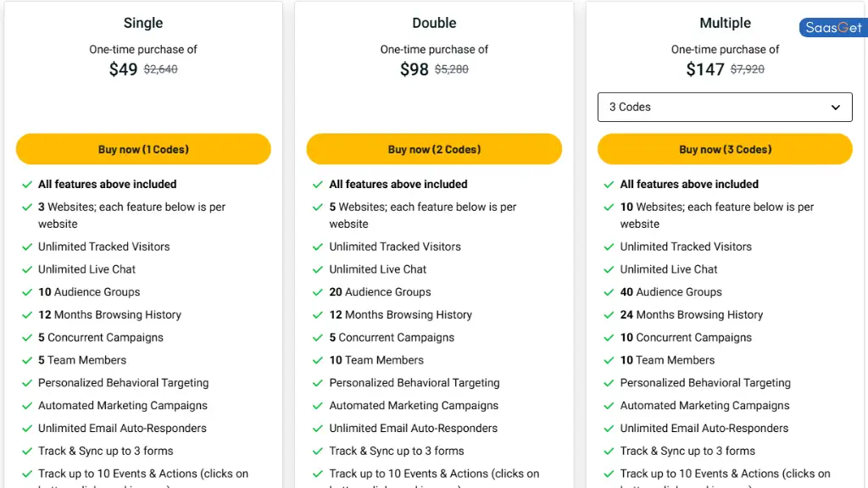Click 'Buy now (2 Codes)' button

pyautogui.click(x=434, y=149)
